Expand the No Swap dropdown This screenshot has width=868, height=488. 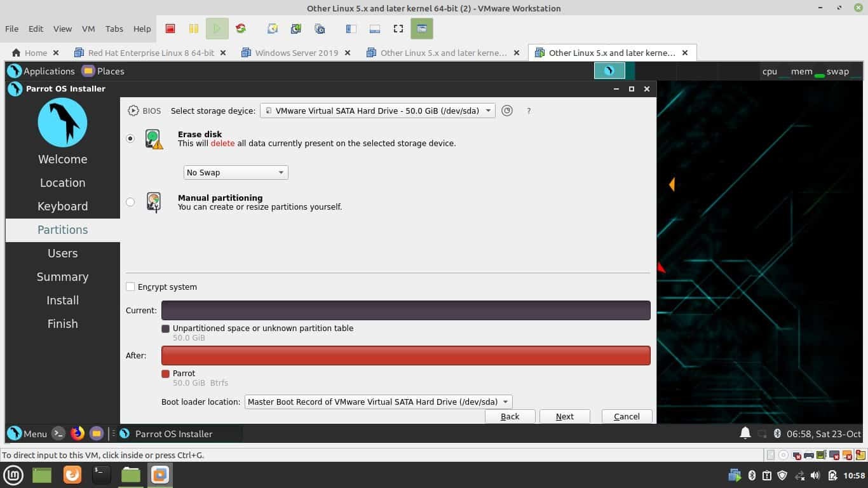(236, 172)
